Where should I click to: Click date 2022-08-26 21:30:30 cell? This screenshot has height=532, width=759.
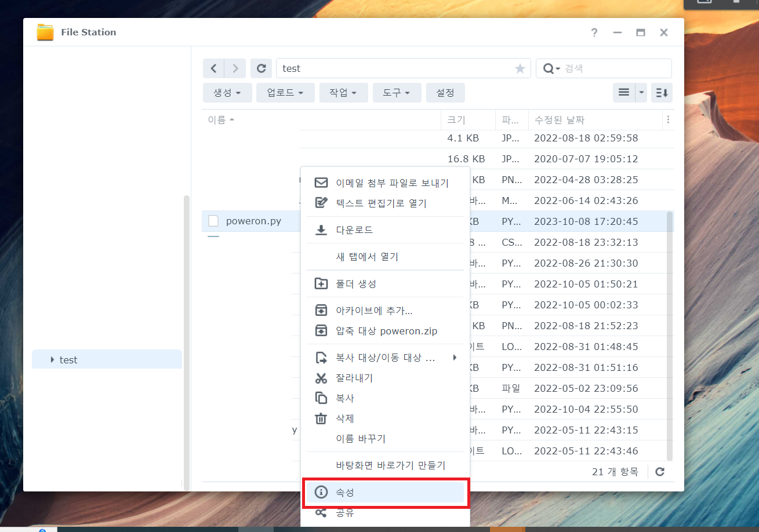(x=586, y=263)
